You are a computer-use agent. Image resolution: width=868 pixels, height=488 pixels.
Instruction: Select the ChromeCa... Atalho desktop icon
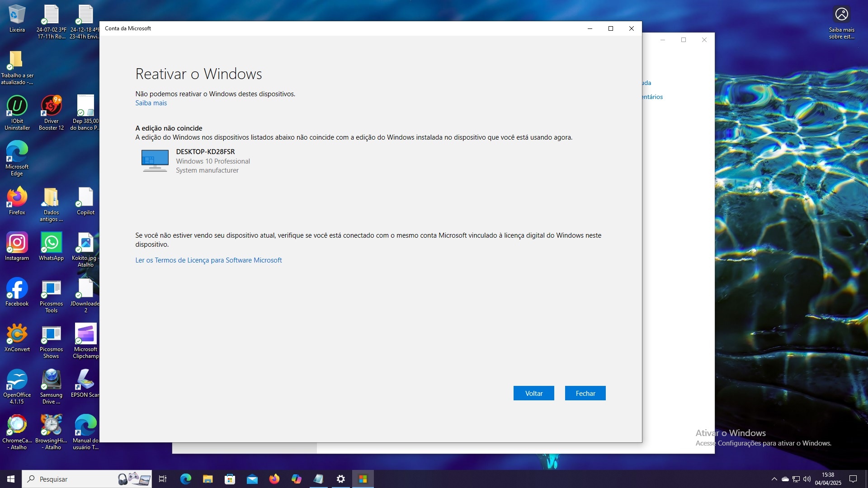(x=17, y=432)
